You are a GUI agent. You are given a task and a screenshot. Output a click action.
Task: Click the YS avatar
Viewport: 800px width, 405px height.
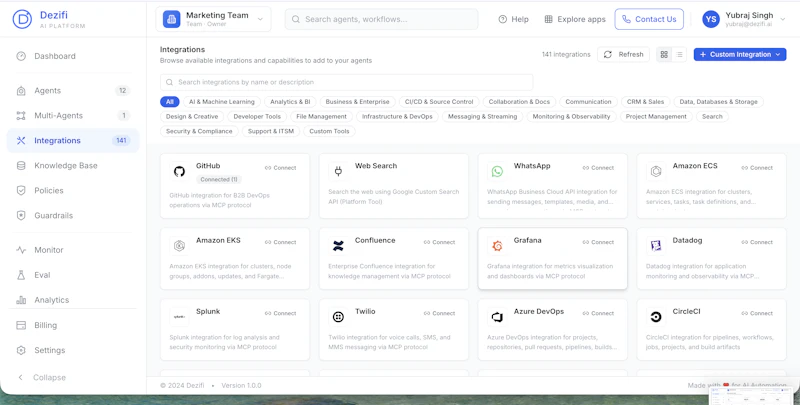[711, 19]
